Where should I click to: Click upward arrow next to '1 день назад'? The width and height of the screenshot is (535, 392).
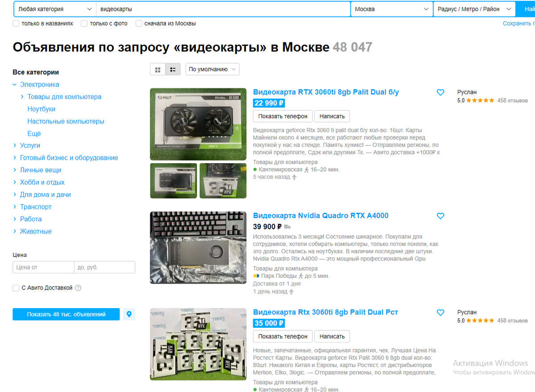[292, 292]
